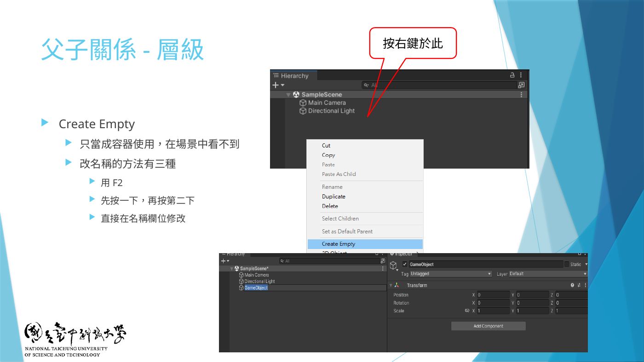Open the Layer Default dropdown

coord(548,274)
